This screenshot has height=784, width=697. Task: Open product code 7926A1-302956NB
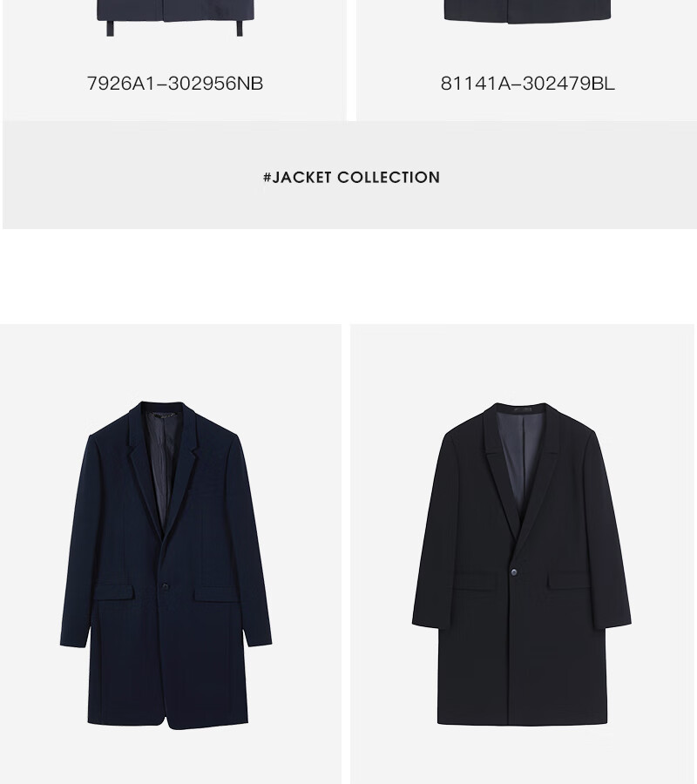click(175, 83)
